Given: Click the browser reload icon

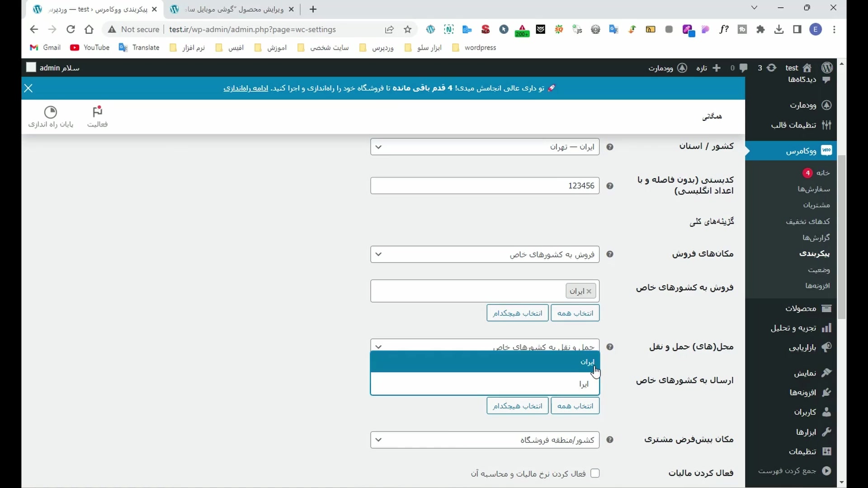Looking at the screenshot, I should coord(71,29).
